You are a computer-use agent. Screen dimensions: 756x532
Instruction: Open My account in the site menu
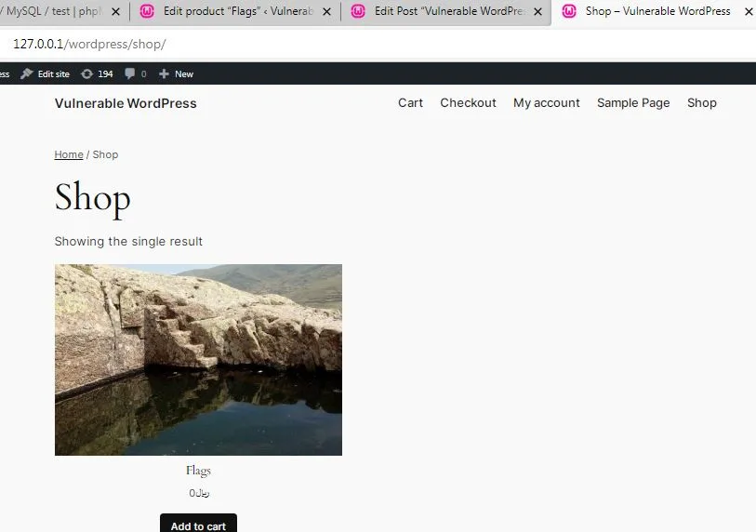[x=546, y=103]
